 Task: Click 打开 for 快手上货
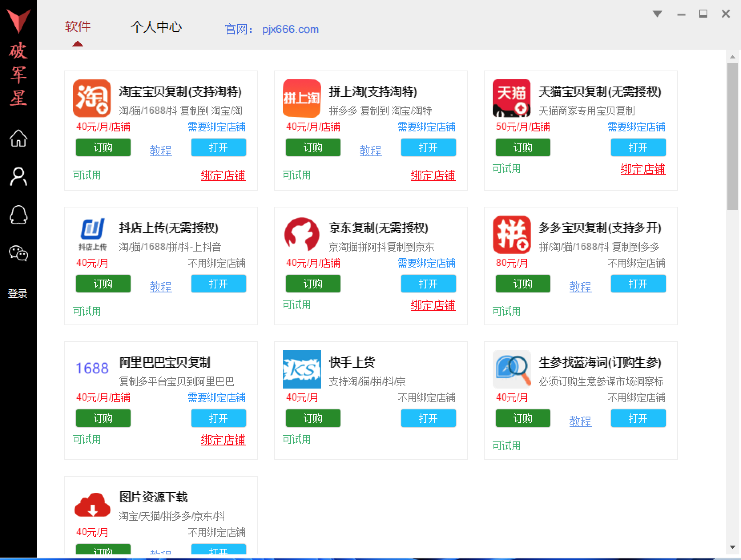point(428,418)
